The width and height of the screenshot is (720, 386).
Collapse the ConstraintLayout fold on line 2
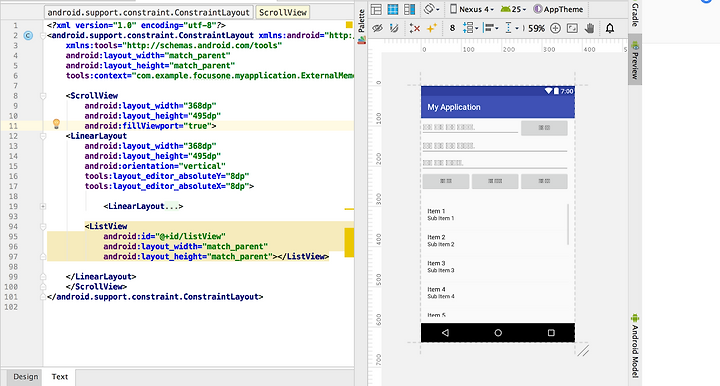[x=43, y=35]
